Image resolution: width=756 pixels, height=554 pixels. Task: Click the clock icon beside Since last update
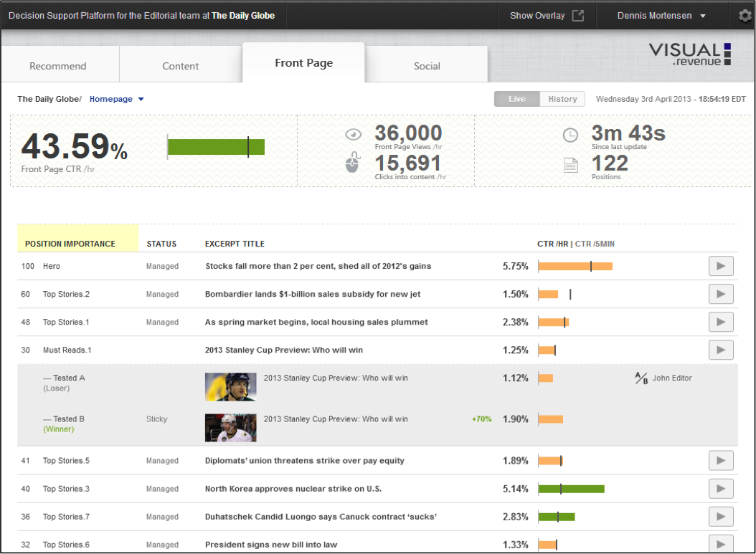pos(570,135)
